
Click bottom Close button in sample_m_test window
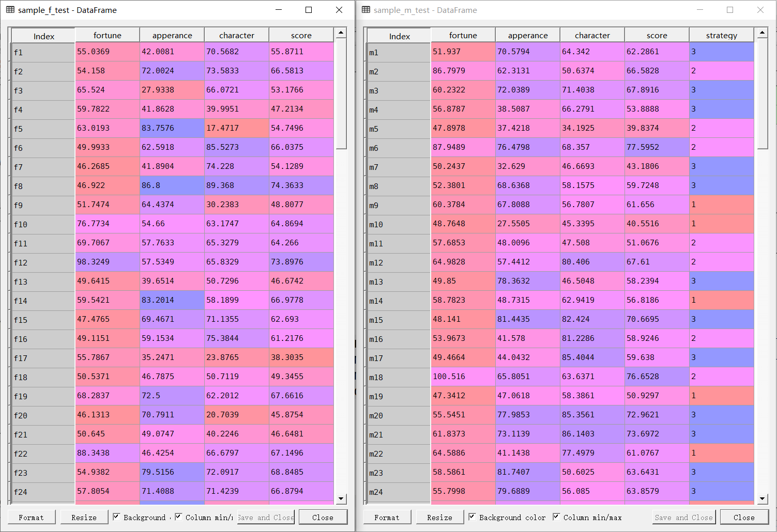point(744,517)
